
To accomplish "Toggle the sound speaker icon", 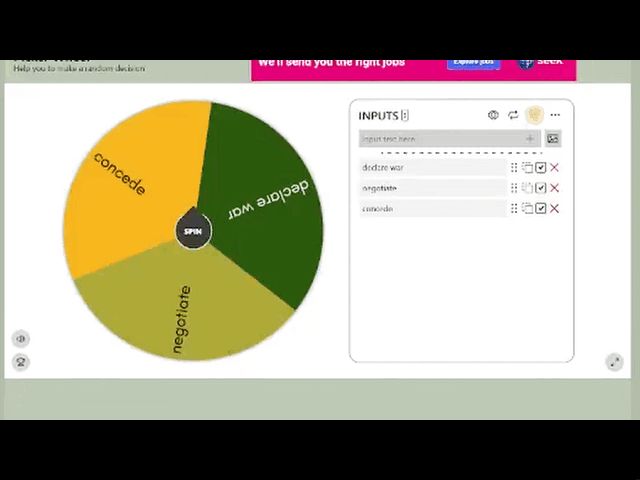I will point(21,339).
